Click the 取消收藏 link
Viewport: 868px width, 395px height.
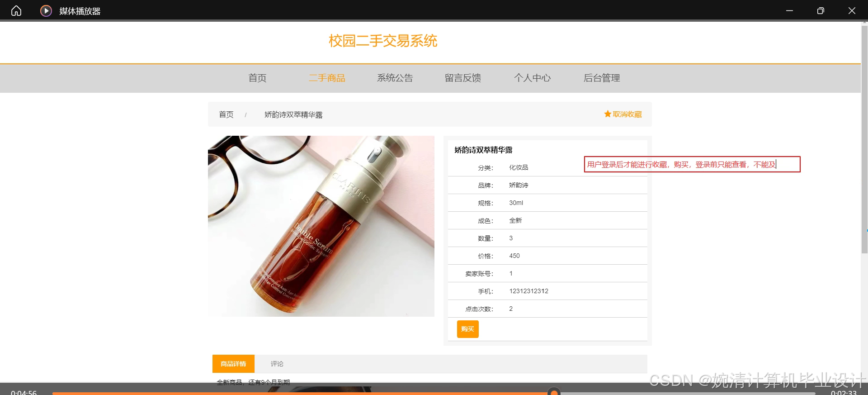[x=627, y=114]
